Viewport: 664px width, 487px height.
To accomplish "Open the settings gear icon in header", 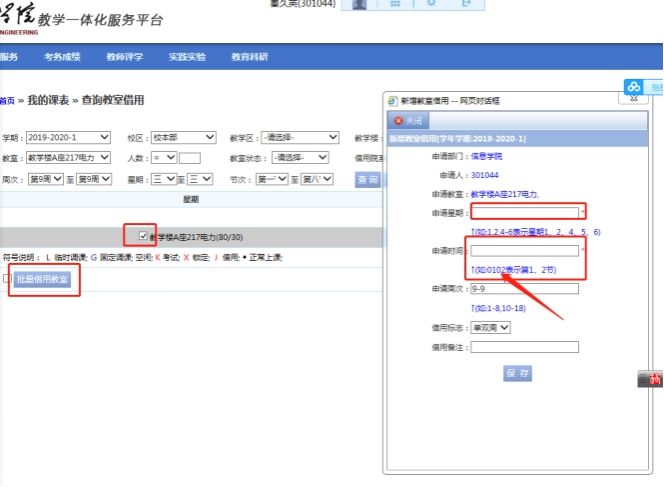I will coord(432,4).
